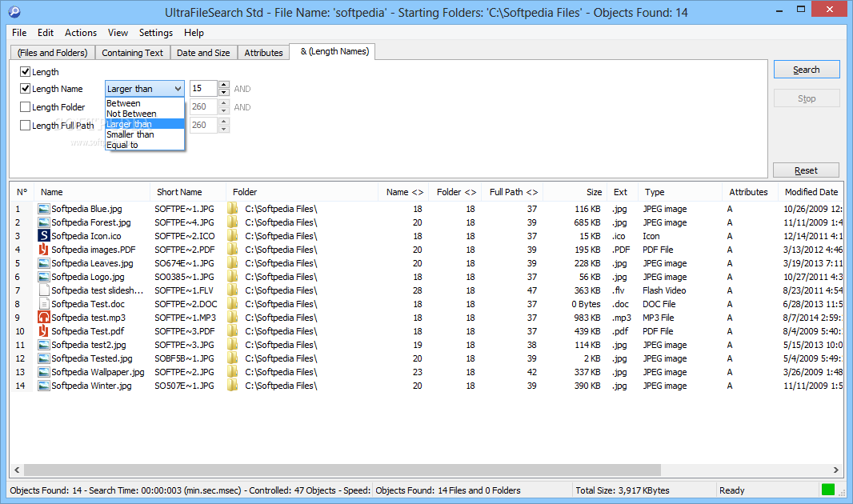Open the Edit menu
The image size is (853, 504).
pos(46,33)
